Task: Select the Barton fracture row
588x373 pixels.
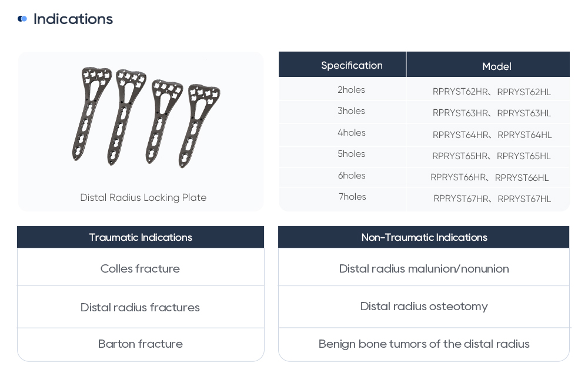Action: 140,344
